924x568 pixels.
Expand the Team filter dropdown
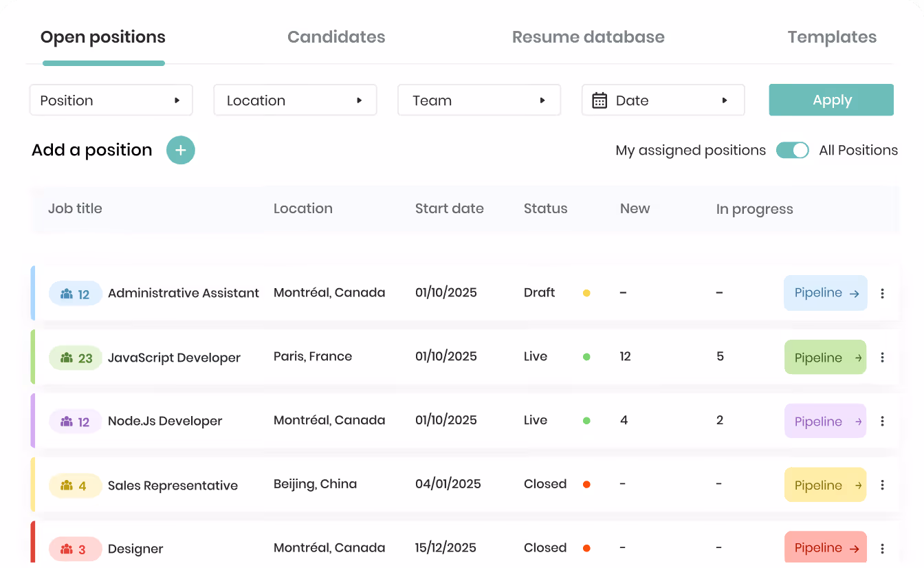click(479, 100)
